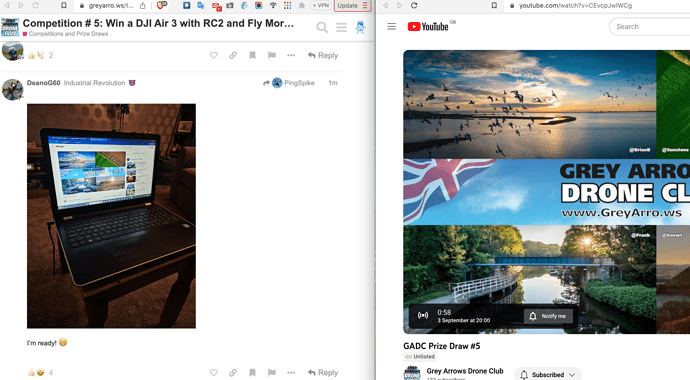690x380 pixels.
Task: Open the red mail extension icon
Action: click(216, 6)
